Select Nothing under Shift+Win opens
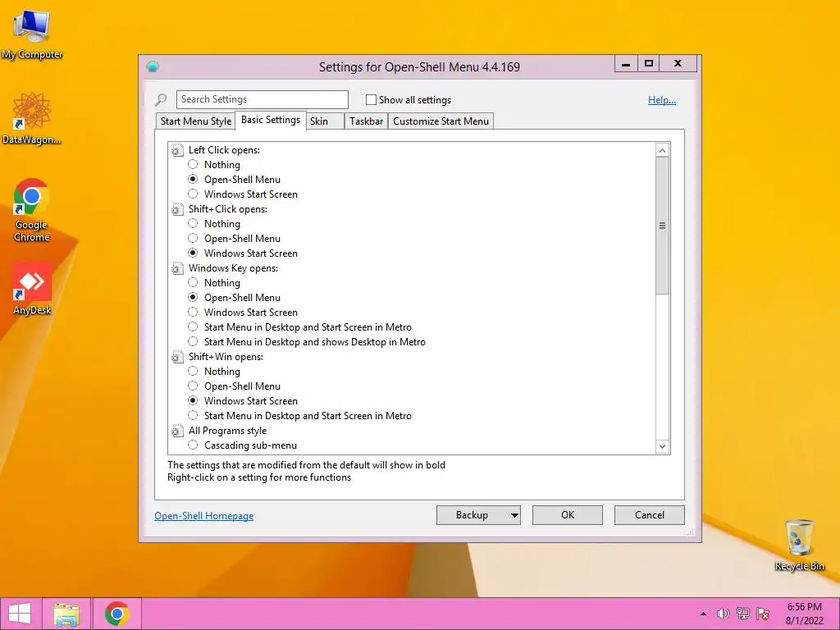The width and height of the screenshot is (840, 630). 193,372
